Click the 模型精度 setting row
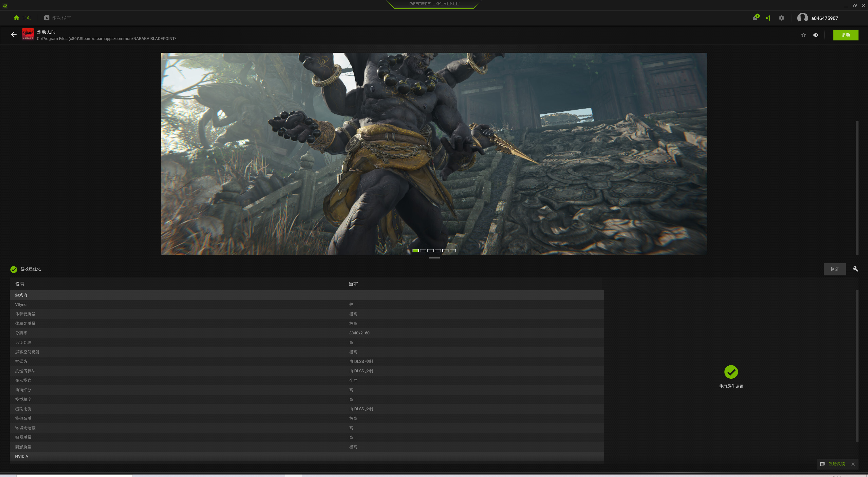Image resolution: width=868 pixels, height=477 pixels. click(x=307, y=399)
